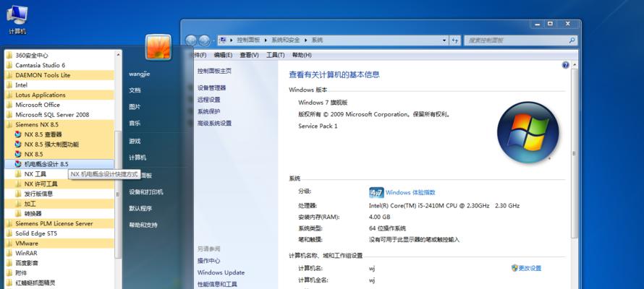The image size is (644, 289).
Task: Click the 4.7 experience index score badge
Action: (376, 193)
